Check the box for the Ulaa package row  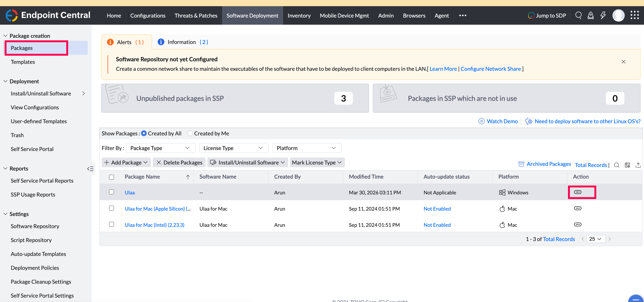(112, 192)
